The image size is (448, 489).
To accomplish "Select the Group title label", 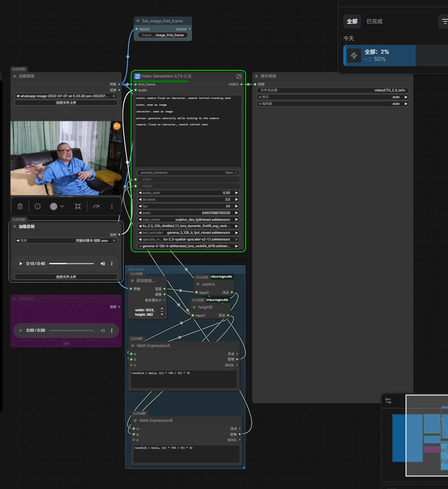I will point(136,269).
